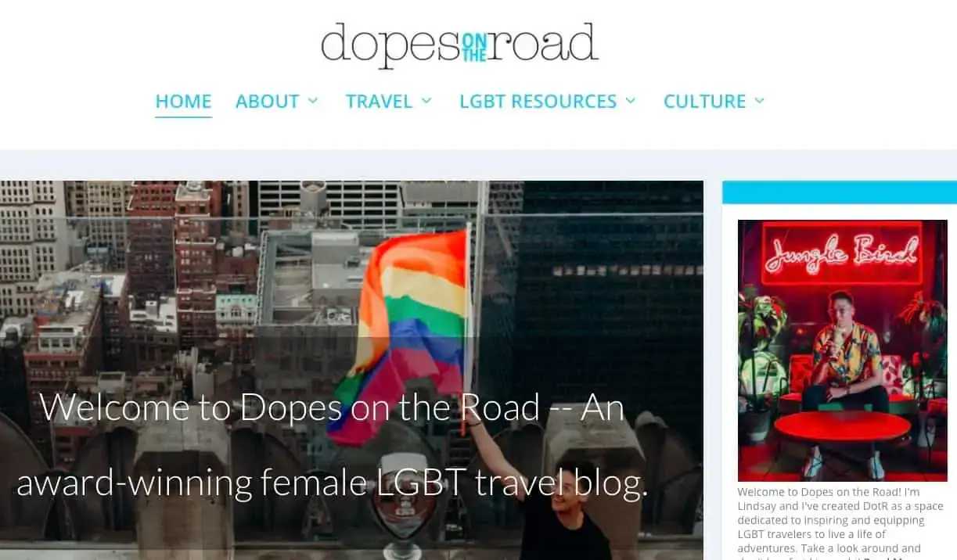Click the blue sidebar header bar

point(840,192)
